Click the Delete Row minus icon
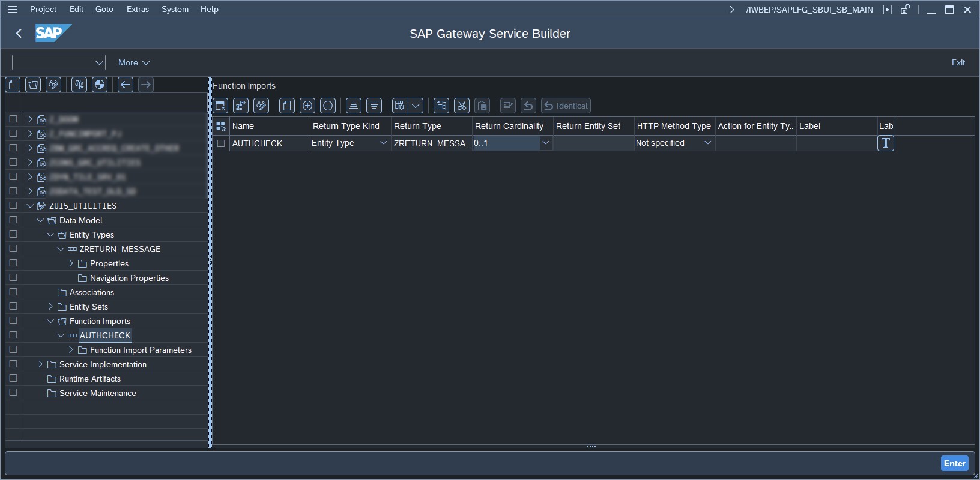The image size is (980, 480). pos(328,106)
